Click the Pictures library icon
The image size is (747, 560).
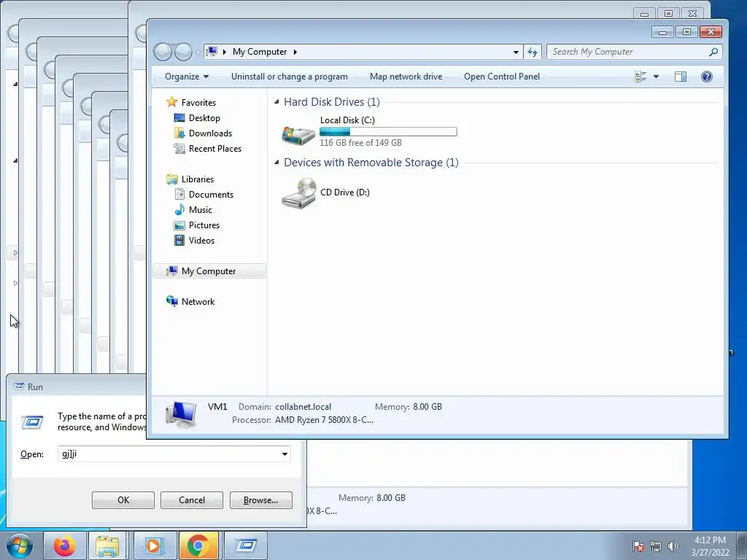click(179, 225)
